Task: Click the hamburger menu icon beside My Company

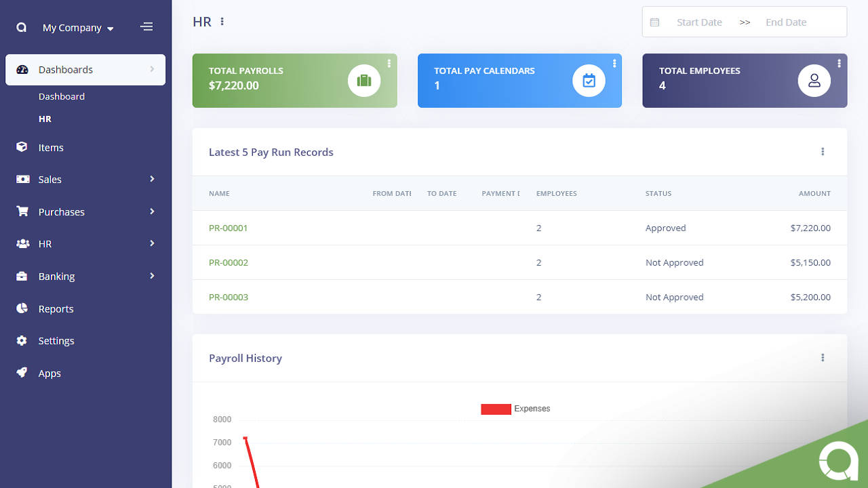Action: [146, 26]
